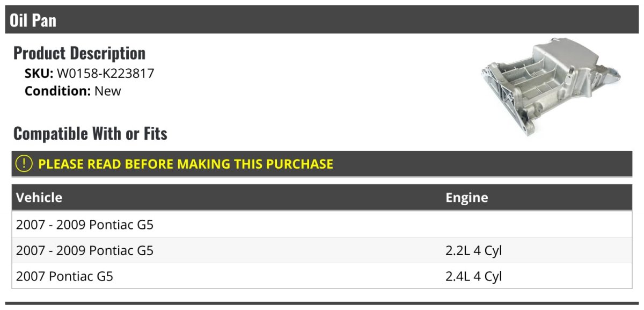Click the Engine column header

click(x=467, y=198)
